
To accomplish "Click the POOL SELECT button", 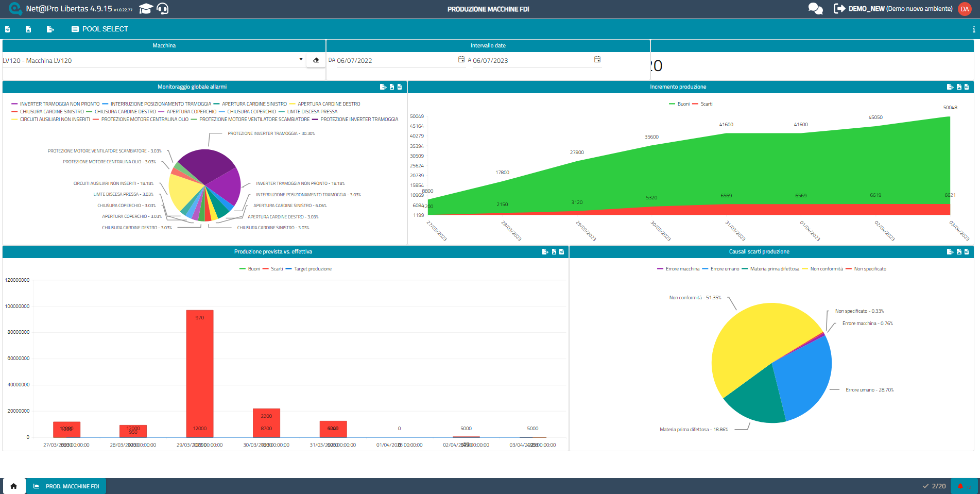I will click(x=101, y=29).
